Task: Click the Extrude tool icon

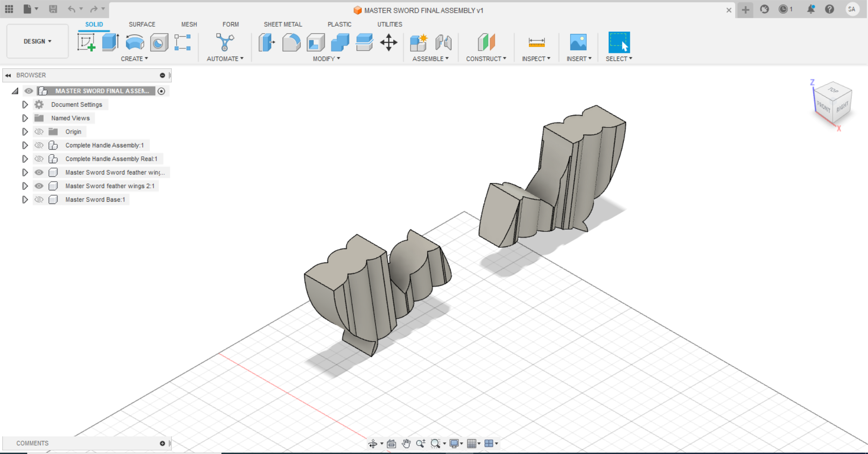Action: 110,43
